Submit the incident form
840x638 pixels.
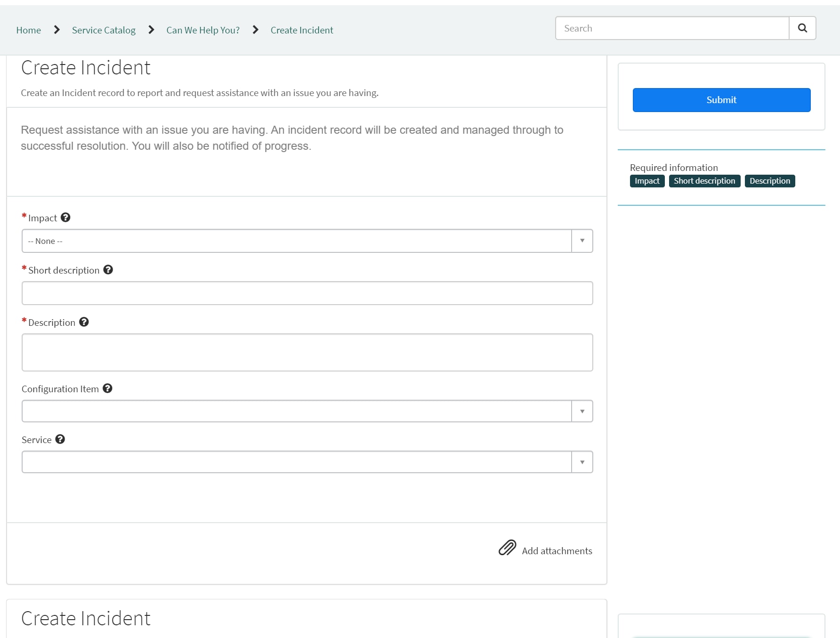(x=721, y=99)
